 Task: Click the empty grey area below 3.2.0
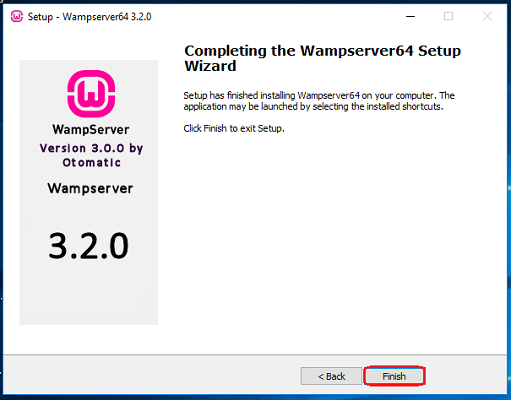[x=88, y=293]
